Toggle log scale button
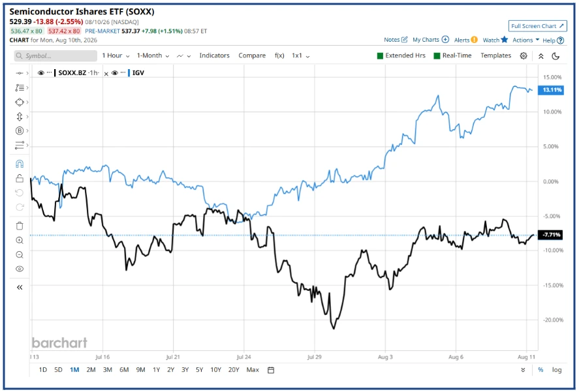Screen dimensions: 579x392 pos(557,369)
